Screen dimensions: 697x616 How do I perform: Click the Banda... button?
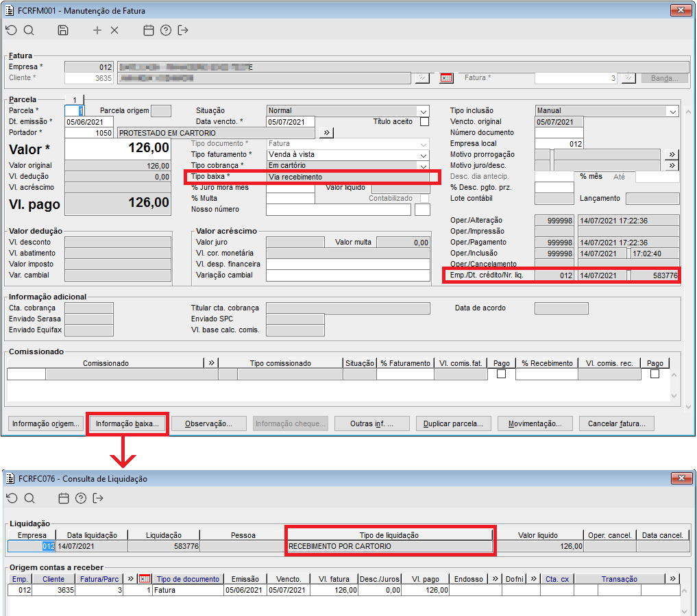click(x=664, y=78)
